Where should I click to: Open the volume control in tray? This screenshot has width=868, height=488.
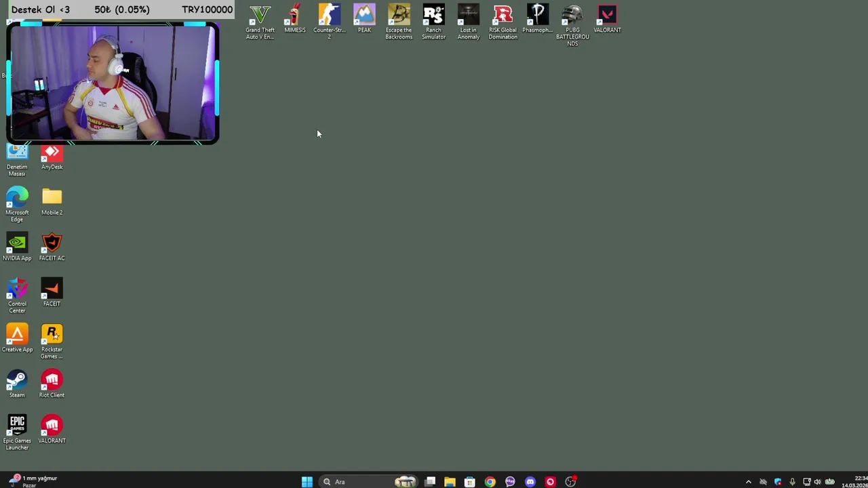pyautogui.click(x=817, y=482)
